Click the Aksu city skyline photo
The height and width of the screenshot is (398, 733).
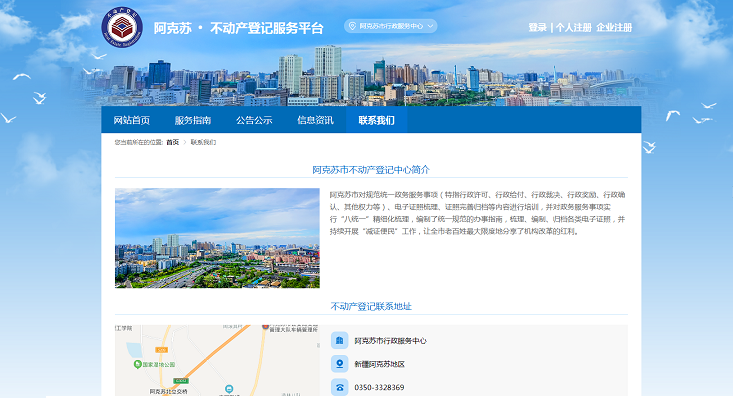tap(217, 238)
